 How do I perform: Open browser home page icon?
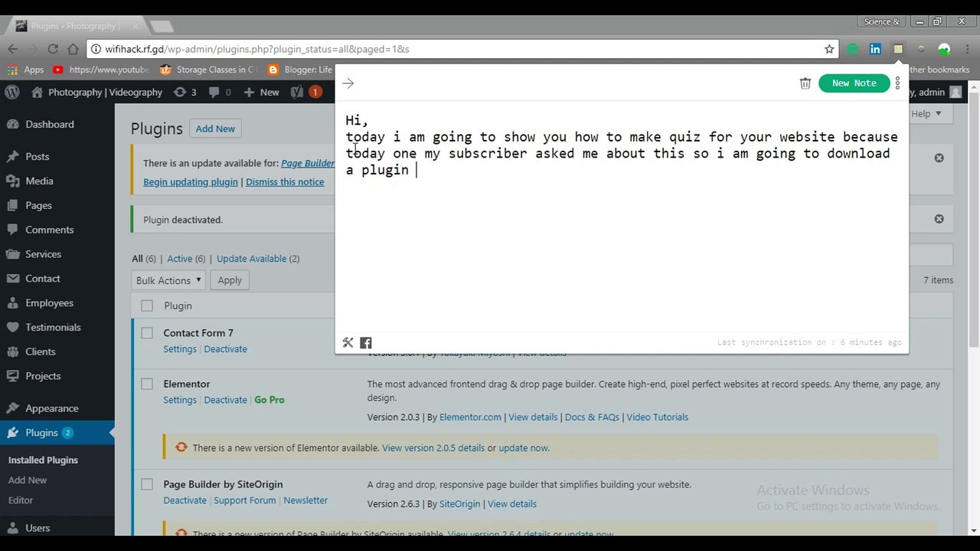tap(73, 49)
